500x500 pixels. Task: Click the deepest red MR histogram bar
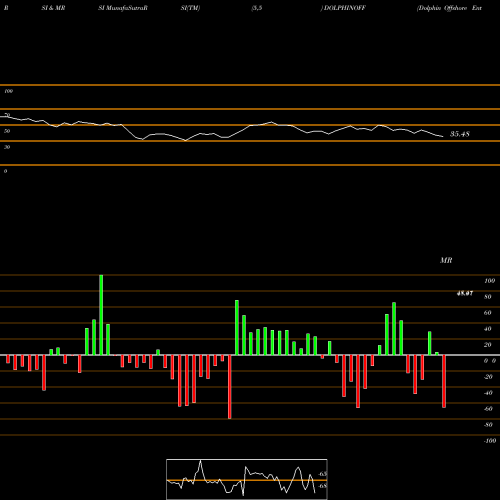point(230,387)
